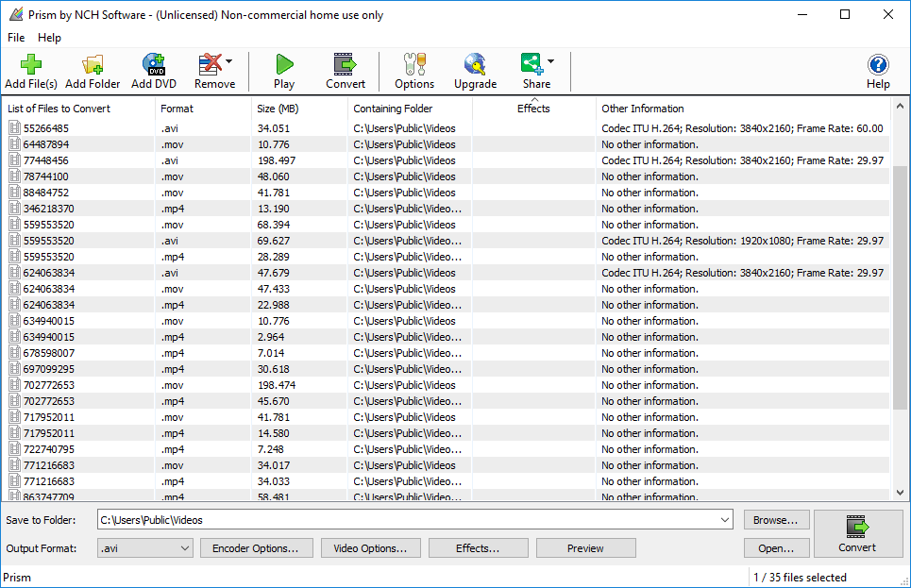Expand the Save to Folder combo box
The image size is (911, 588).
[x=725, y=518]
